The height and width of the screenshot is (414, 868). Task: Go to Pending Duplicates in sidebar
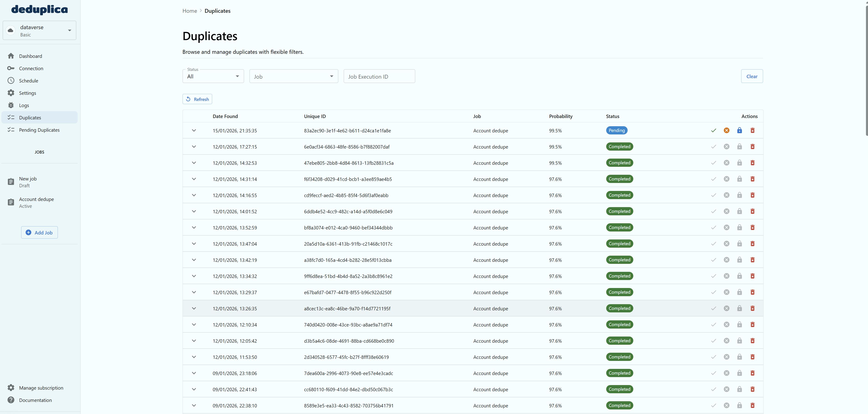(x=39, y=130)
